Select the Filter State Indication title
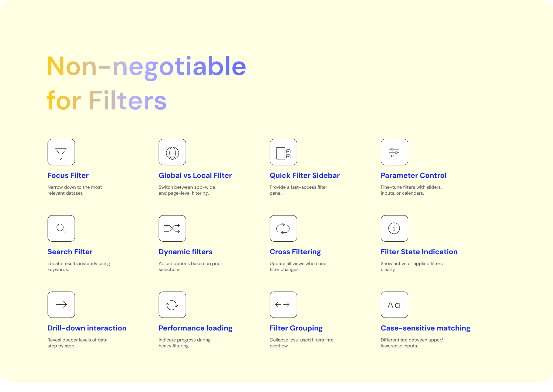553x392 pixels. 419,252
